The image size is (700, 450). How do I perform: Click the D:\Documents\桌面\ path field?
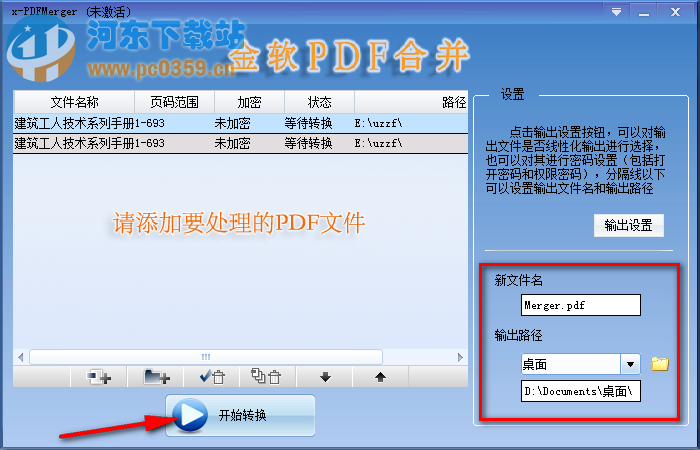coord(581,391)
